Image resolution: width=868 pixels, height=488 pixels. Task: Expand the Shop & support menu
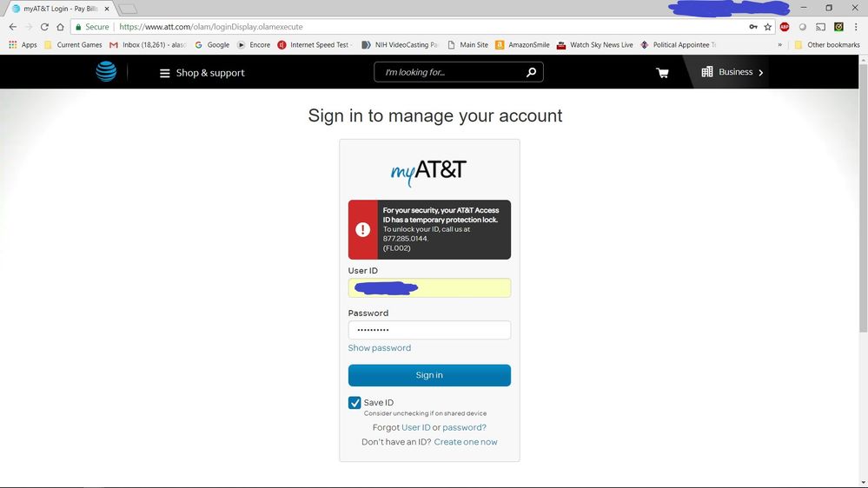click(202, 73)
